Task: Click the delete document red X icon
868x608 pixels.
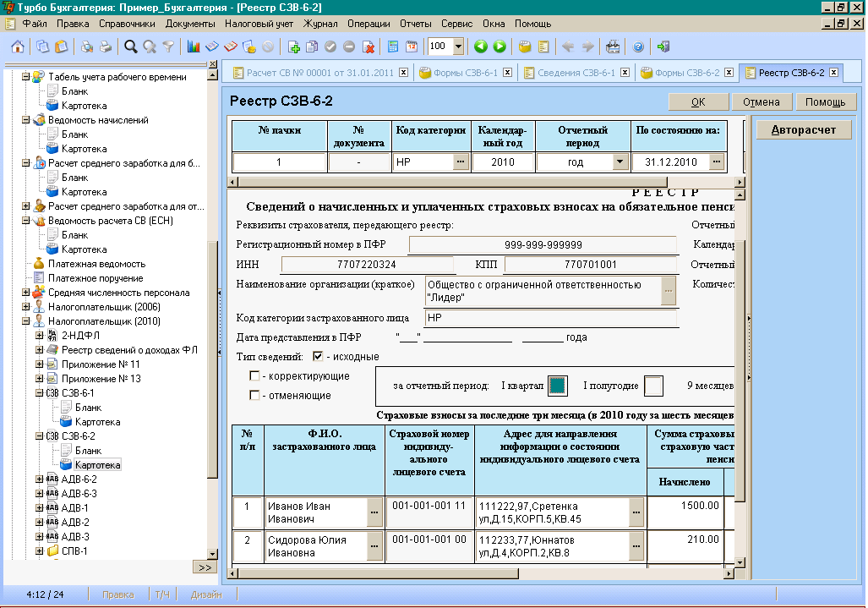Action: [x=368, y=47]
